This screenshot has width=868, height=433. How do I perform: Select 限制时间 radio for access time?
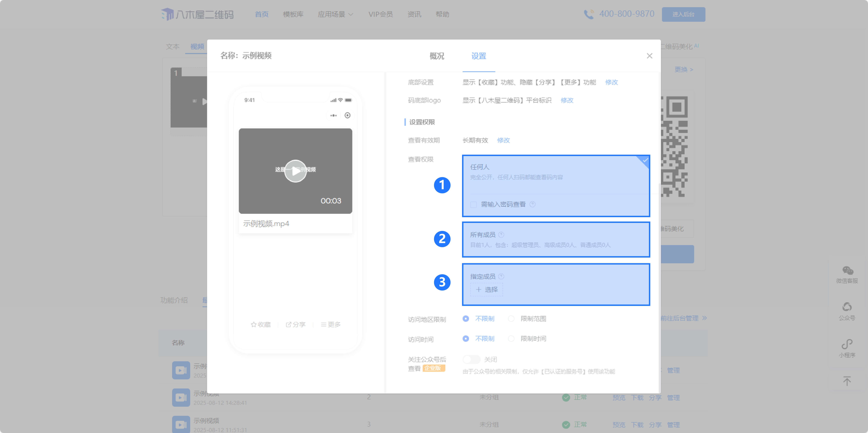(511, 339)
